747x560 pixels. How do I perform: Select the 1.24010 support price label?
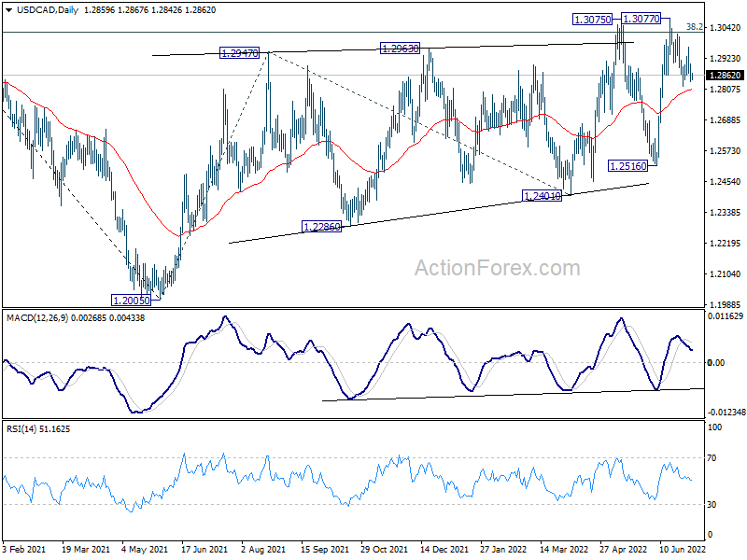pyautogui.click(x=543, y=196)
